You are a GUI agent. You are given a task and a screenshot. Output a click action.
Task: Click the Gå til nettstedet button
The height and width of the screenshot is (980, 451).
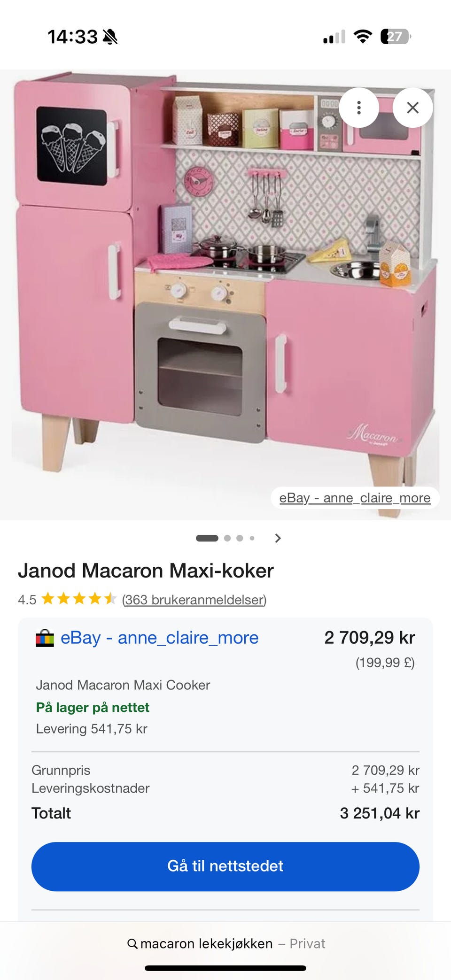click(225, 866)
